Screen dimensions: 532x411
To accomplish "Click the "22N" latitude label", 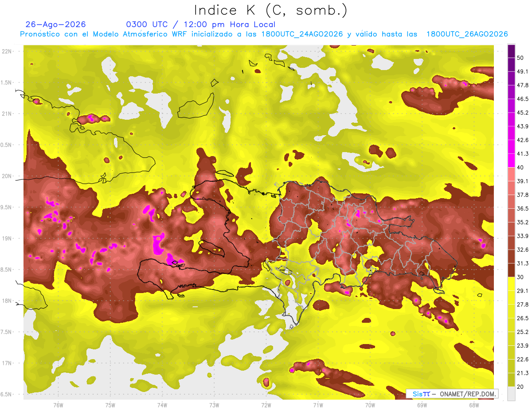I will point(6,51).
